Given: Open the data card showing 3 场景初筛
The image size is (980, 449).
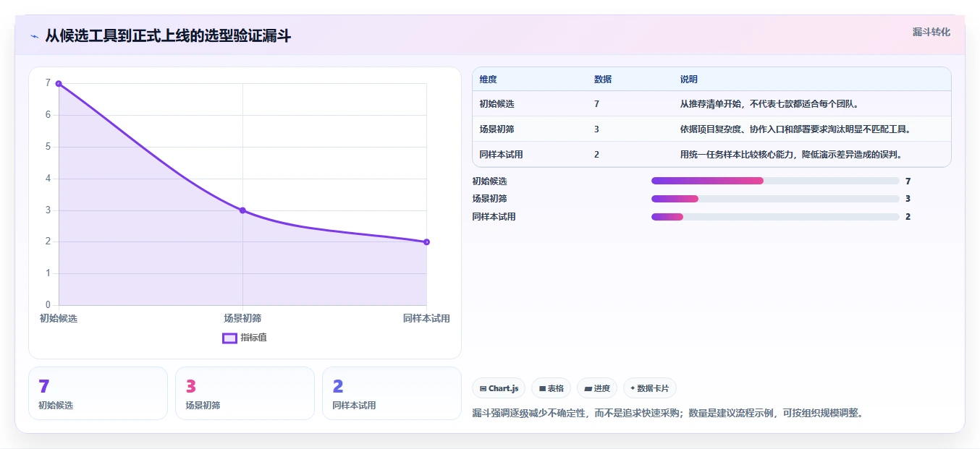Looking at the screenshot, I should 245,393.
